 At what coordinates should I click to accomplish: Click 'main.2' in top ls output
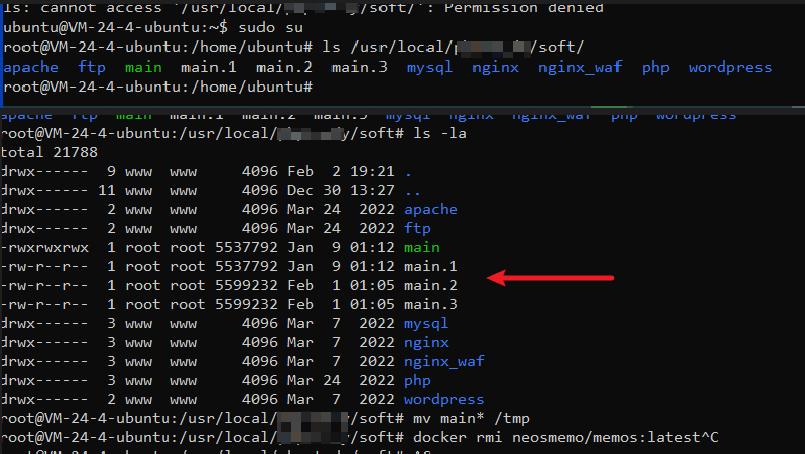point(284,67)
